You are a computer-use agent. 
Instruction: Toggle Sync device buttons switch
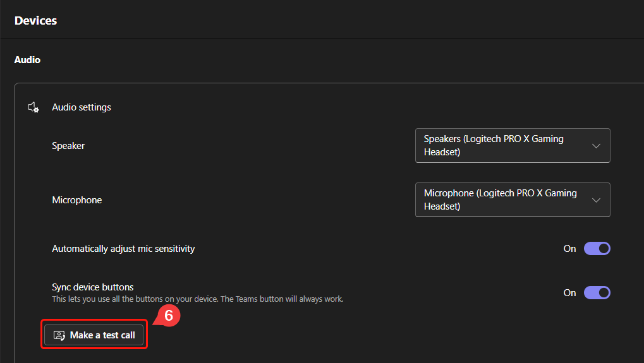(x=597, y=293)
